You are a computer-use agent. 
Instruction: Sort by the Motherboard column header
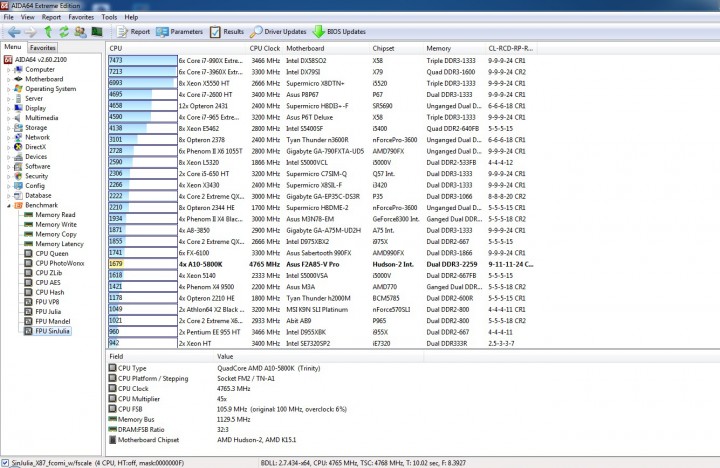point(326,48)
